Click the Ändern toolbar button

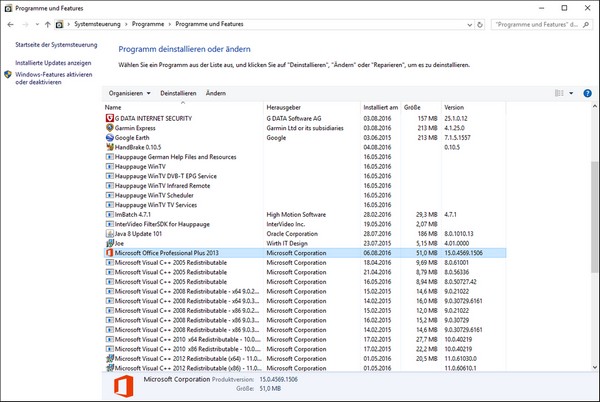coord(216,93)
